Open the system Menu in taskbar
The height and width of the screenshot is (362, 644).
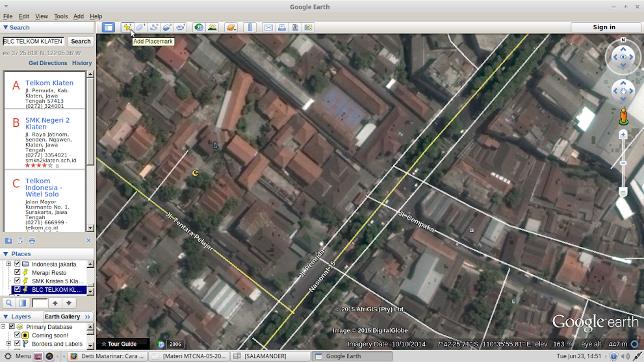pos(18,356)
